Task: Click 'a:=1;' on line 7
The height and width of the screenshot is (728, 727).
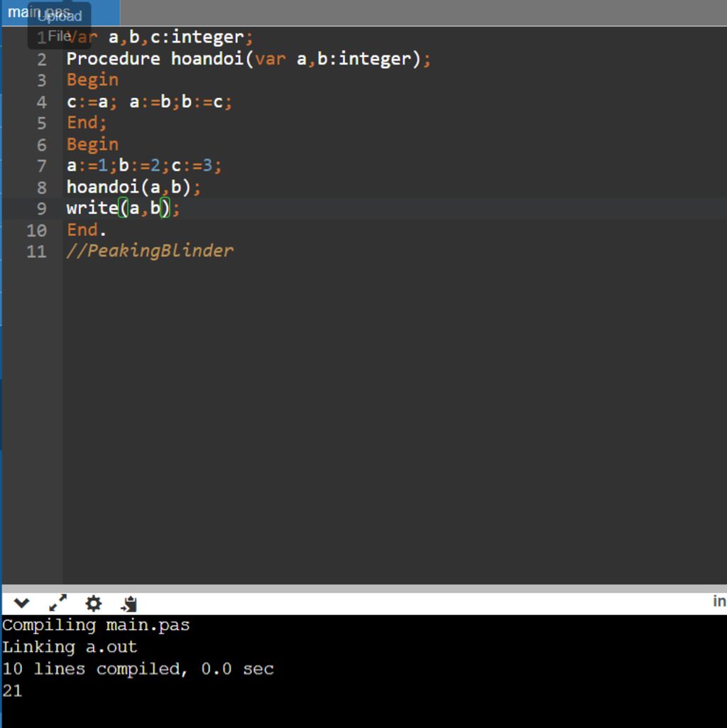Action: pos(92,165)
